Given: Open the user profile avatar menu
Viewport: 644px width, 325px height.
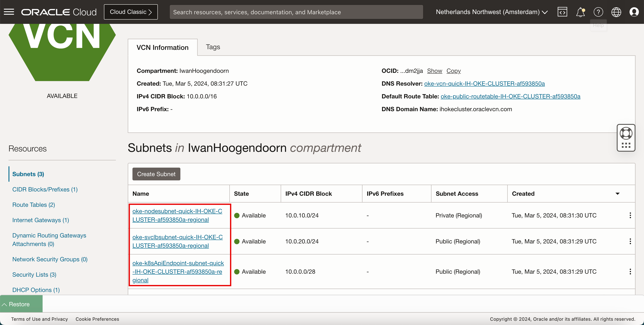Looking at the screenshot, I should point(634,12).
